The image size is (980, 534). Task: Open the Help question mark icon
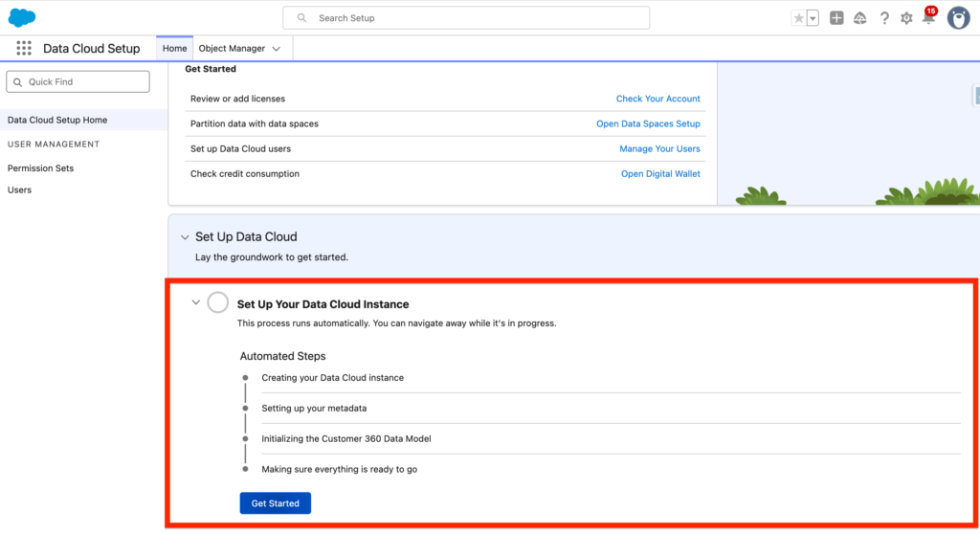[884, 18]
